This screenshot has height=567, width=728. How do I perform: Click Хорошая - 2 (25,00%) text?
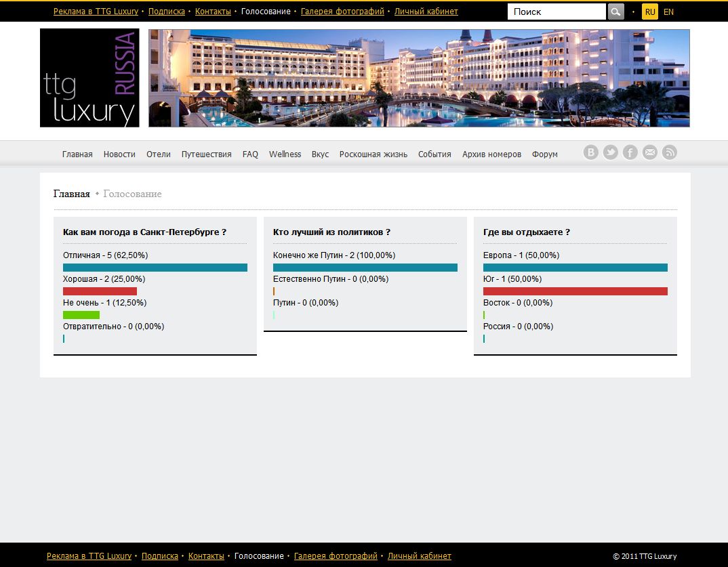coord(104,279)
